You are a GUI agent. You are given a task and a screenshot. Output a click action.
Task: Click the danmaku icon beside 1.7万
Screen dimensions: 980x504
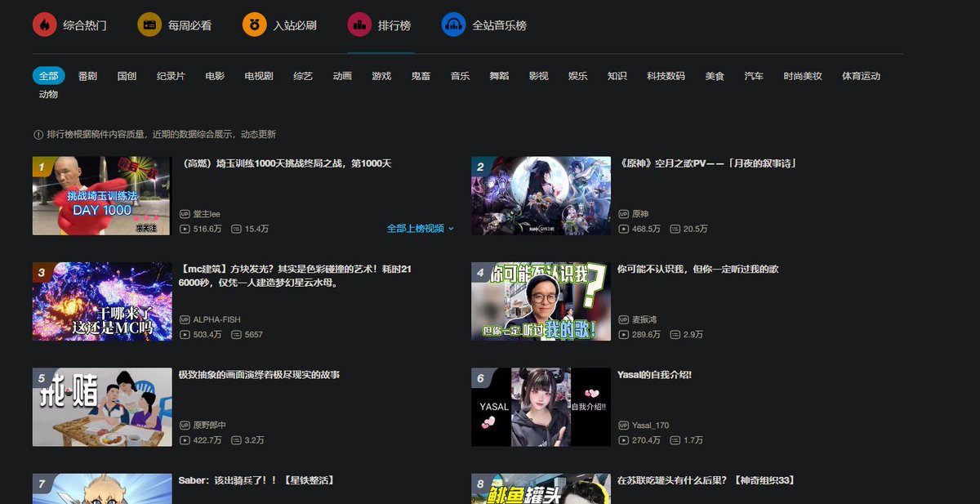coord(675,440)
